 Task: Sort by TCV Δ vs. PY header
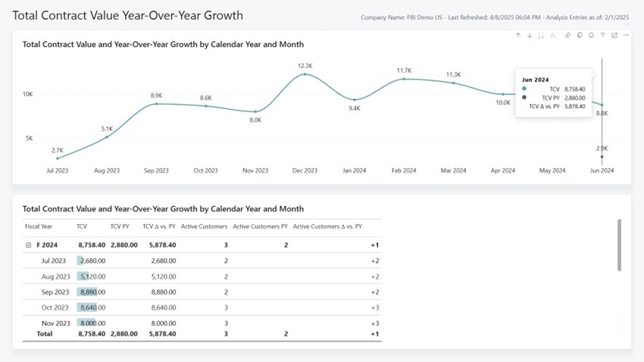click(x=159, y=226)
